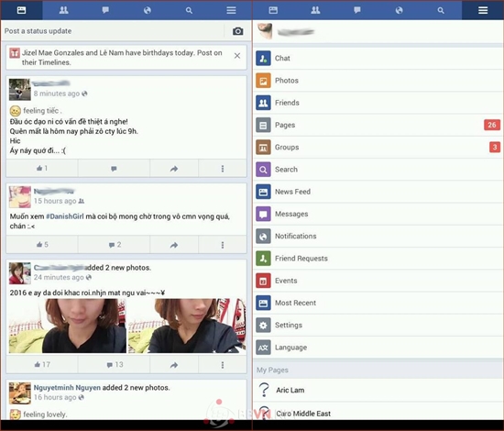Open Photos from side menu
This screenshot has width=504, height=431.
[378, 81]
